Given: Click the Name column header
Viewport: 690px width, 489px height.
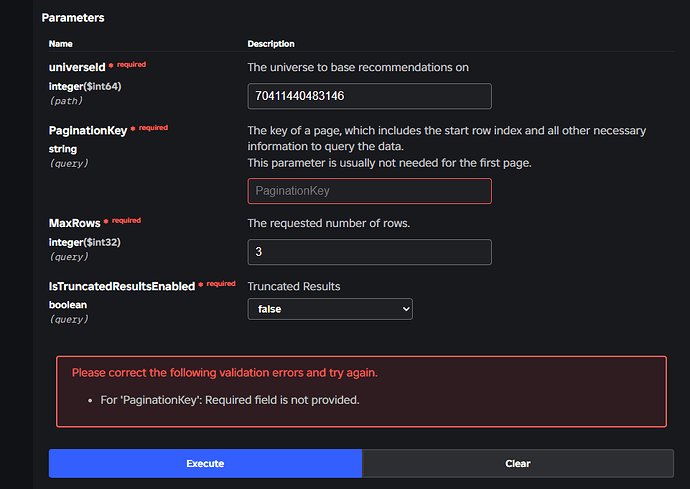Looking at the screenshot, I should [60, 44].
